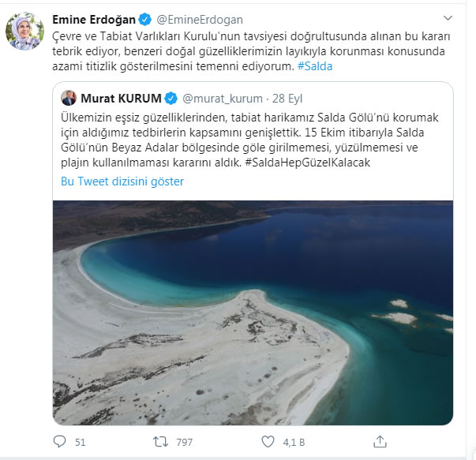476x460 pixels.
Task: Open the #SaldaHepGüzelKalacak hashtag
Action: point(308,163)
